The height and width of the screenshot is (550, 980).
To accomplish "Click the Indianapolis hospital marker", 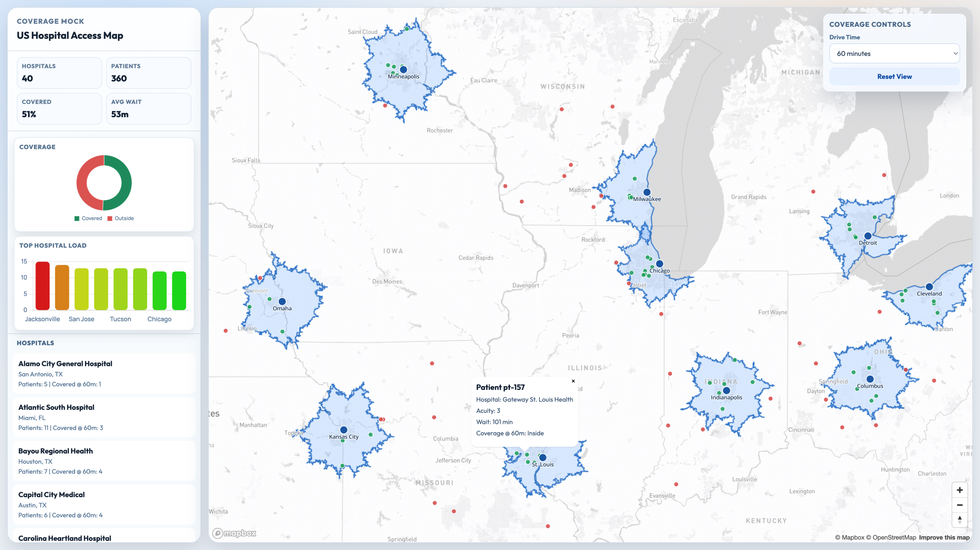I will coord(727,391).
